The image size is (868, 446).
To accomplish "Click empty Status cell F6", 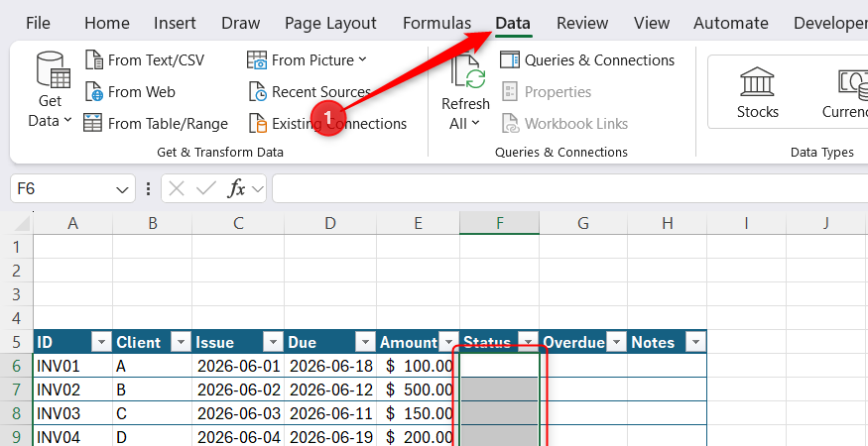I will pos(499,366).
